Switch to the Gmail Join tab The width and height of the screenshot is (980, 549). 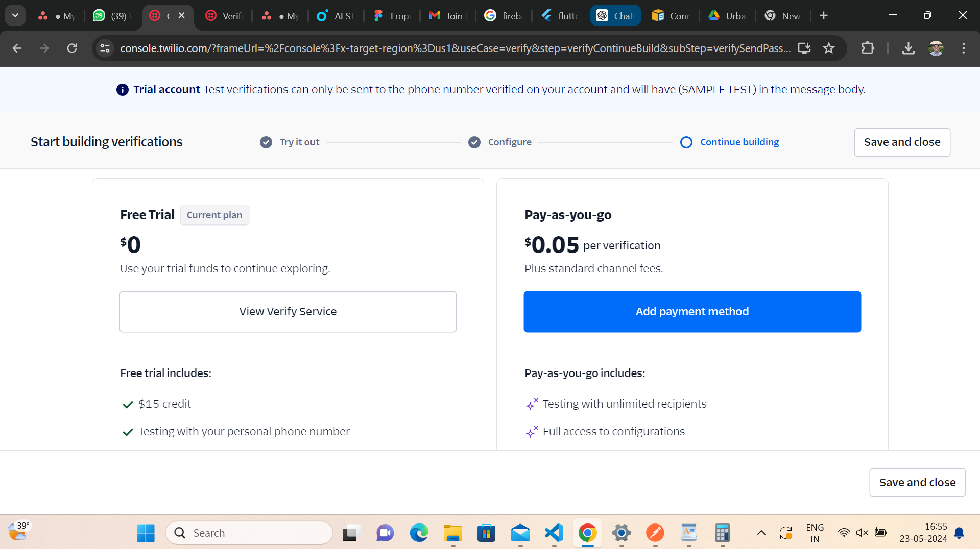pyautogui.click(x=448, y=16)
